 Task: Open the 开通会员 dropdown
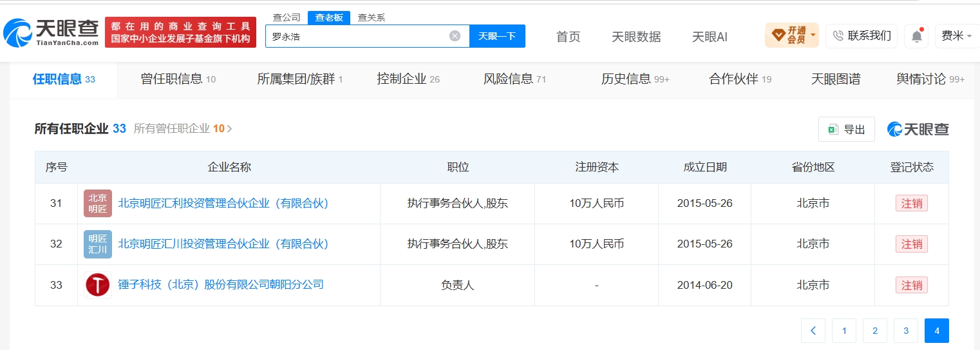pyautogui.click(x=791, y=35)
